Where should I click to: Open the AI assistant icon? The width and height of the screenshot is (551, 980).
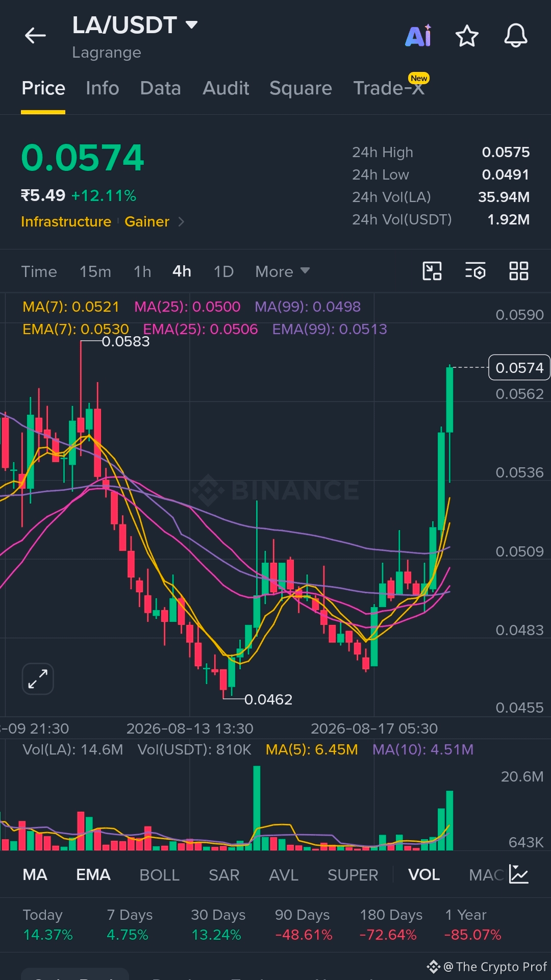(x=418, y=36)
